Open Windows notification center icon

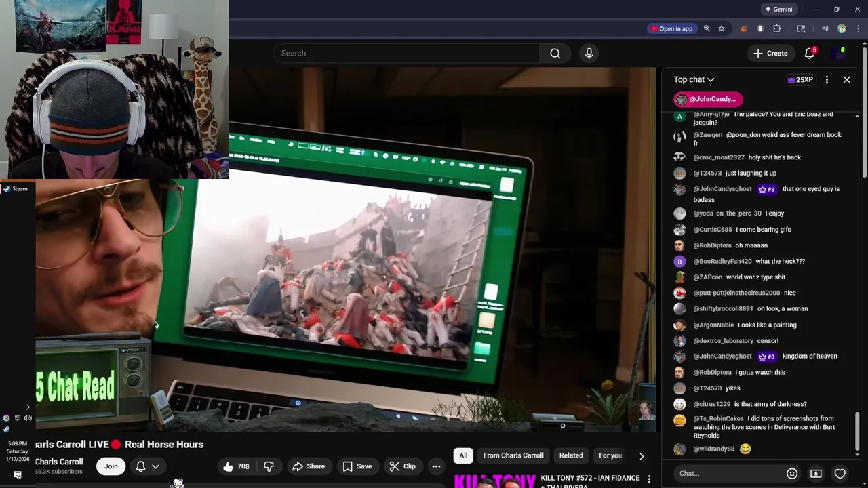pos(17,475)
